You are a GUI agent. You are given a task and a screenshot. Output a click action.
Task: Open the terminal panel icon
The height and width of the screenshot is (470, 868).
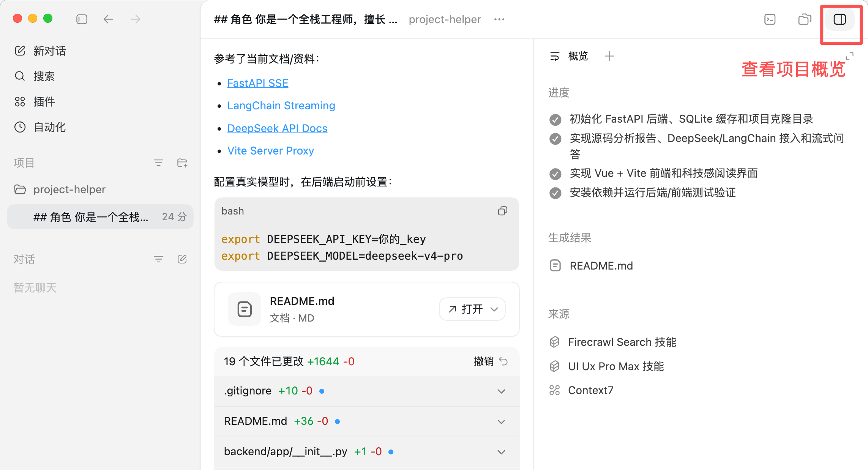coord(770,19)
